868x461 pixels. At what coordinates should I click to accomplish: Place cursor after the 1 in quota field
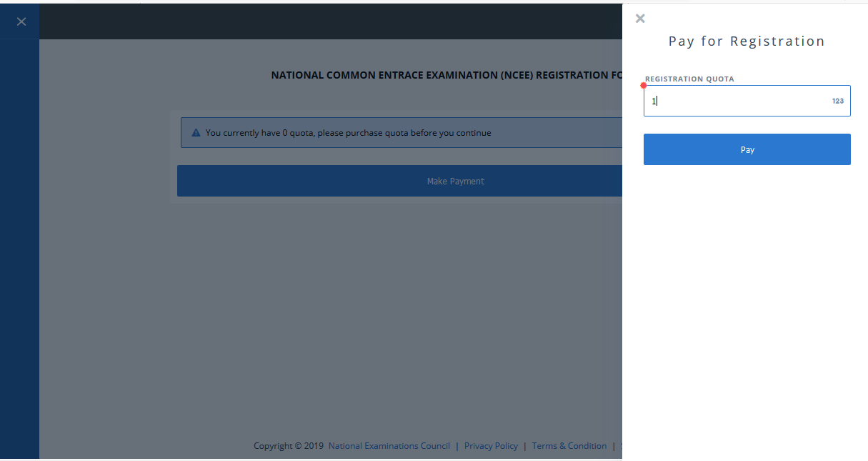click(x=657, y=101)
